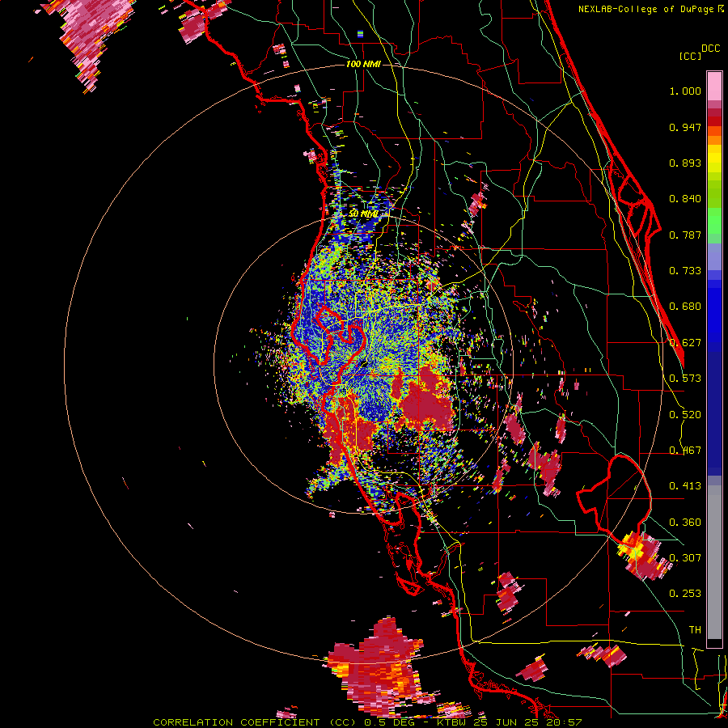Select the 0.413 scale value
The height and width of the screenshot is (728, 728).
pos(685,486)
